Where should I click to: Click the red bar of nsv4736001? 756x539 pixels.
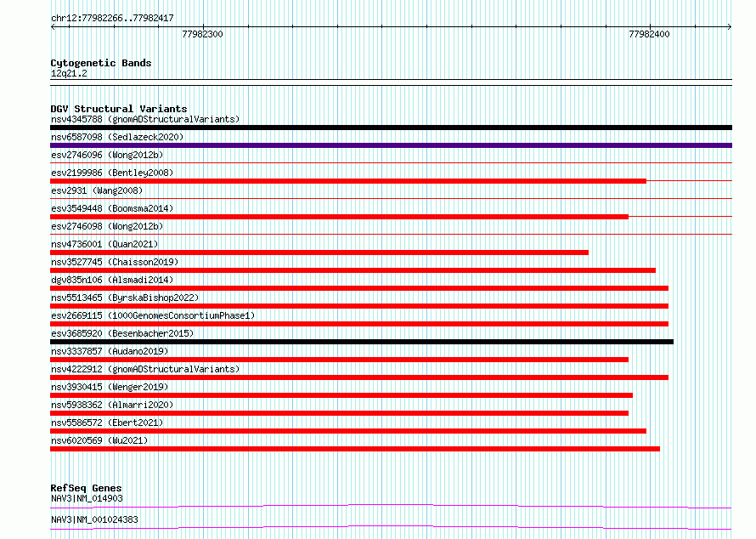(x=319, y=252)
